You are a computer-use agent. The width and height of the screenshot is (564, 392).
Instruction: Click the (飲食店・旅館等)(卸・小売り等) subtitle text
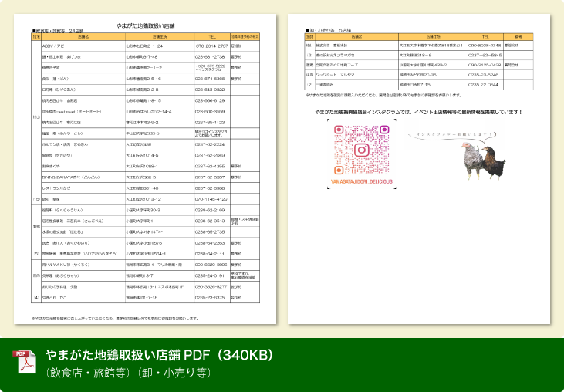128,373
